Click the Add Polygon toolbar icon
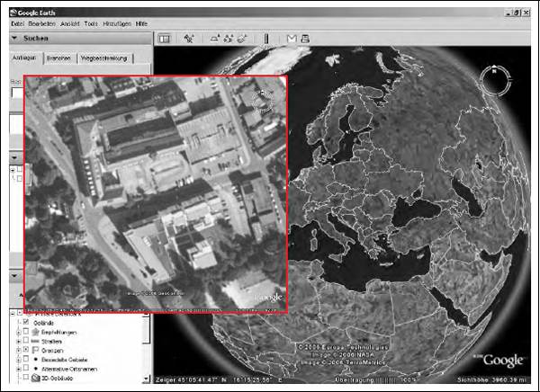Screen dimensions: 540x392 tap(215, 39)
